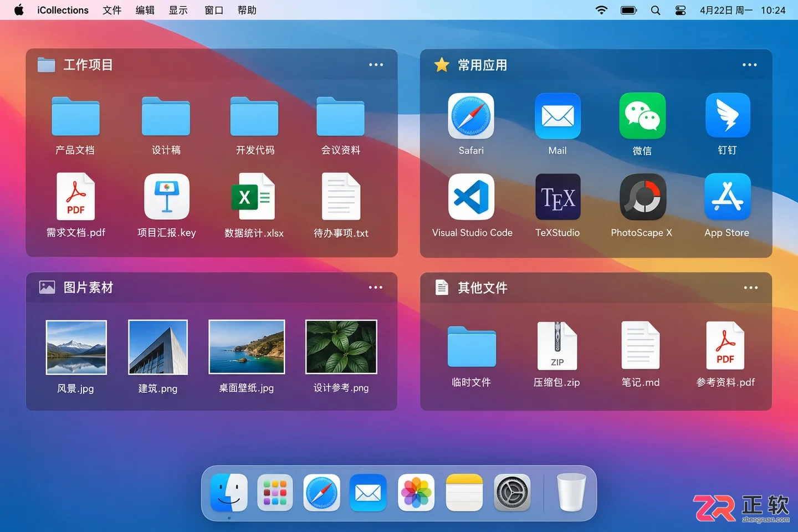Viewport: 798px width, 532px height.
Task: Select the 笔记.md file icon
Action: 641,346
